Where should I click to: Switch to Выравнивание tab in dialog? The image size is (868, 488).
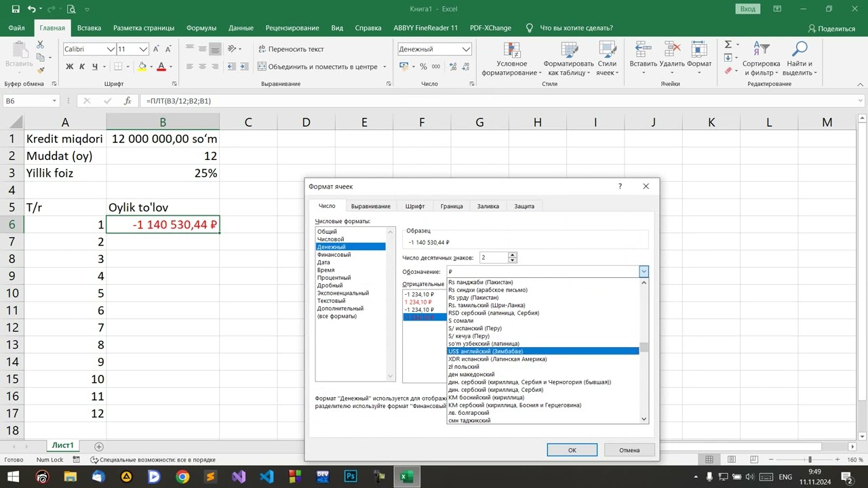pyautogui.click(x=370, y=206)
